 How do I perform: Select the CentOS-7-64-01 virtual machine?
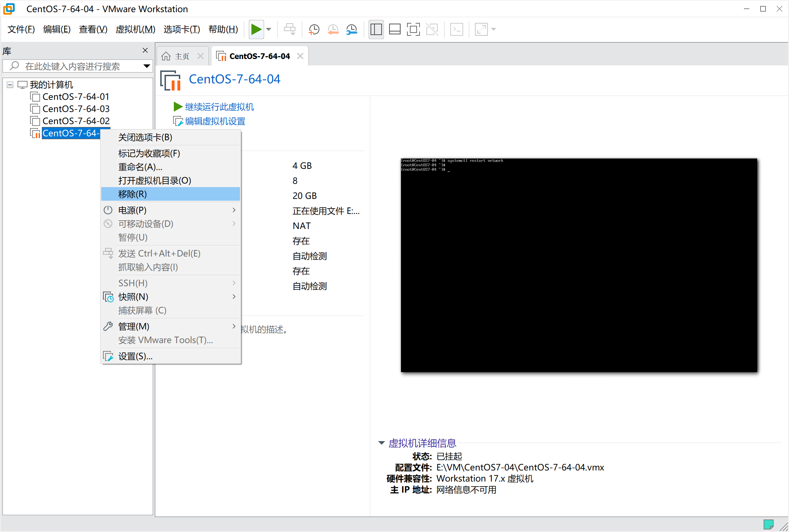click(75, 96)
